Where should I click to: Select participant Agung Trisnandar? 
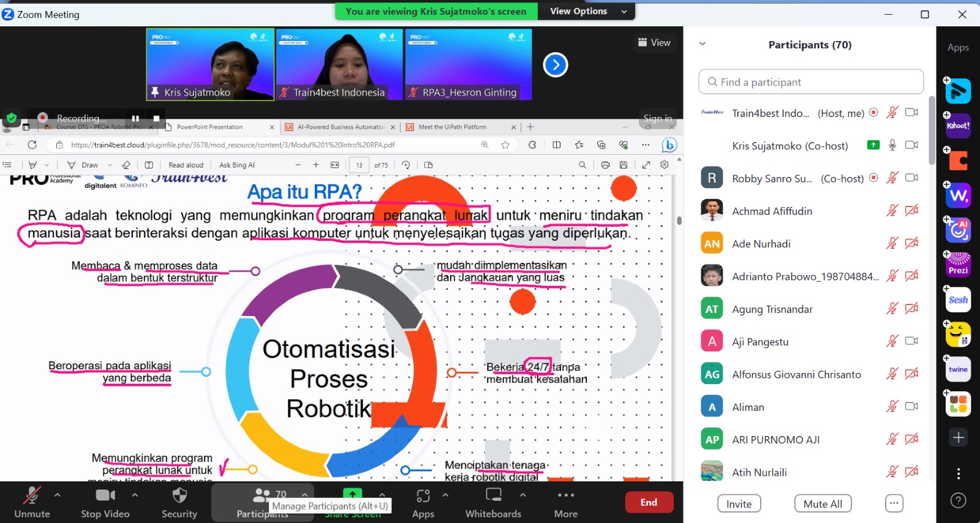[x=810, y=309]
